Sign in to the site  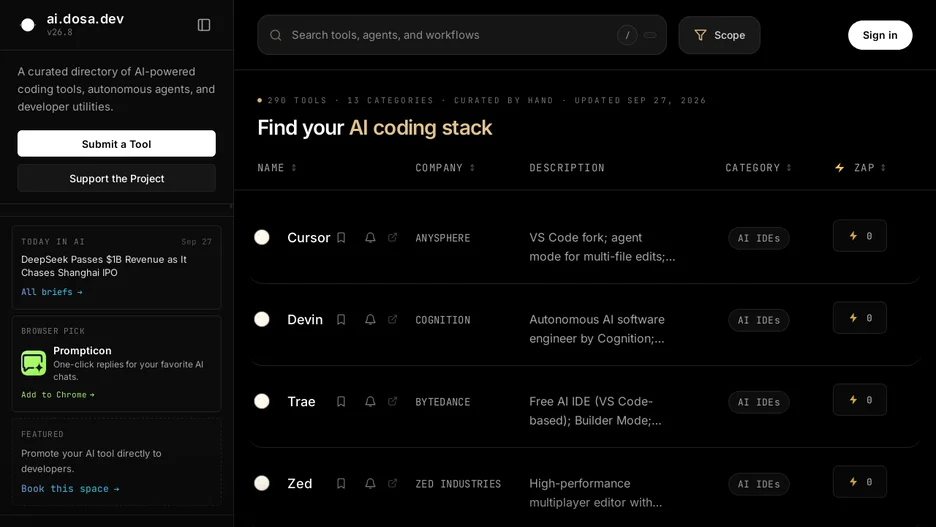click(880, 35)
